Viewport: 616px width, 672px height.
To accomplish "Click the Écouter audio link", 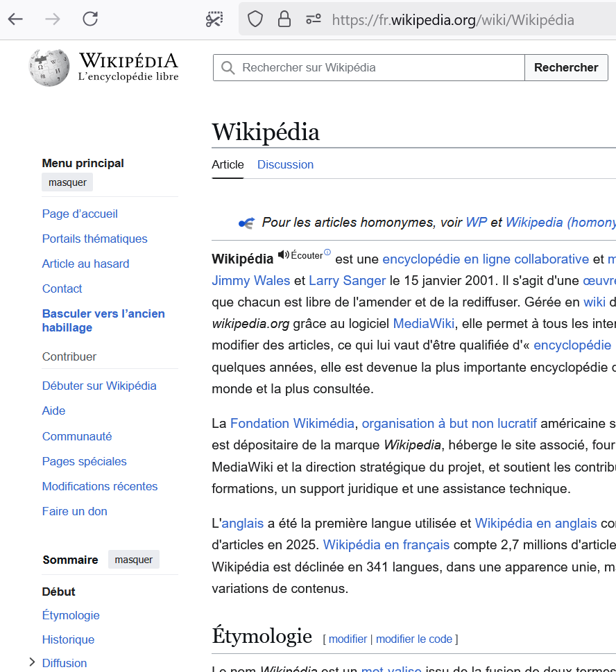I will click(307, 255).
